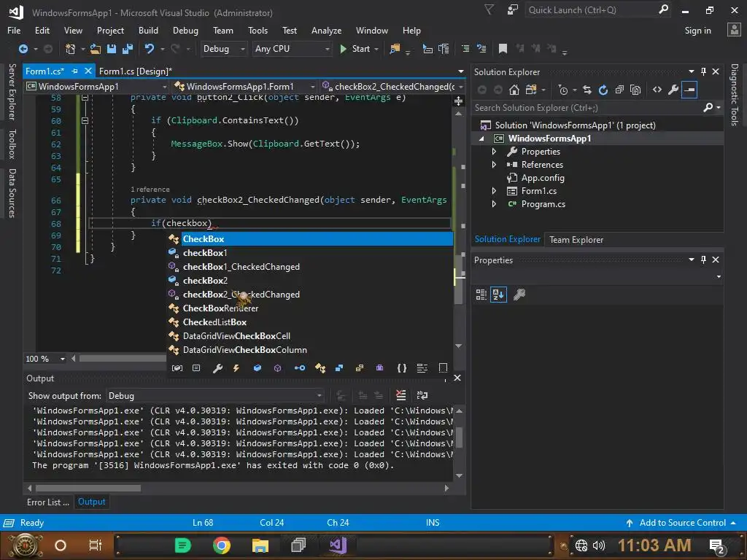Image resolution: width=747 pixels, height=560 pixels.
Task: Click the Clear All icon in Output panel
Action: 401,395
